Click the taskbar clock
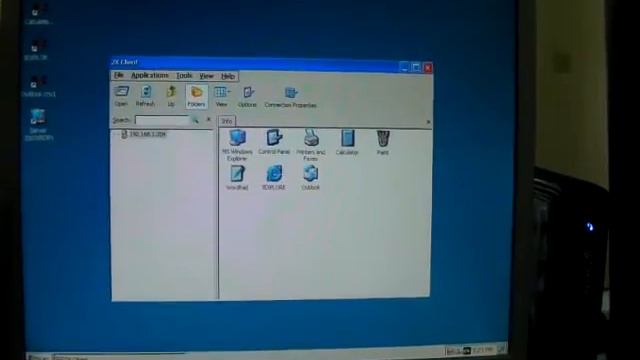Image resolution: width=640 pixels, height=360 pixels. coord(483,350)
